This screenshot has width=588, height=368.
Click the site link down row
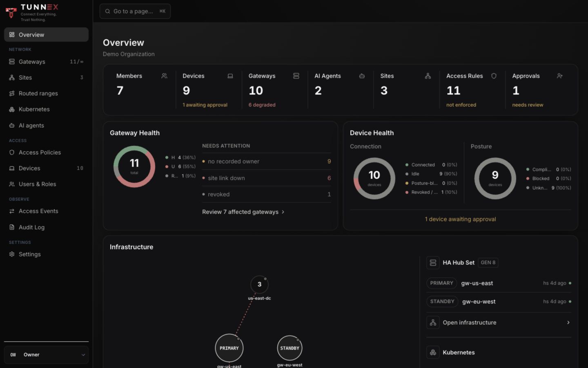pos(267,178)
